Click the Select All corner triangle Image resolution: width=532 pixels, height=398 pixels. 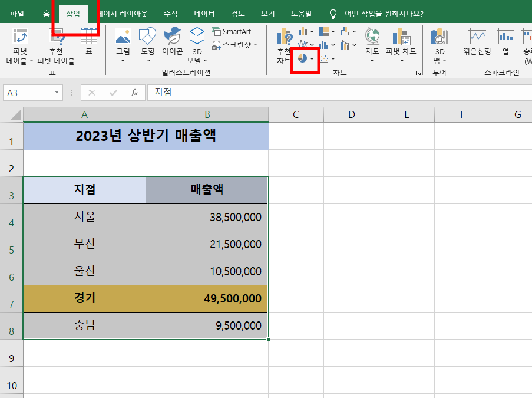[15, 115]
